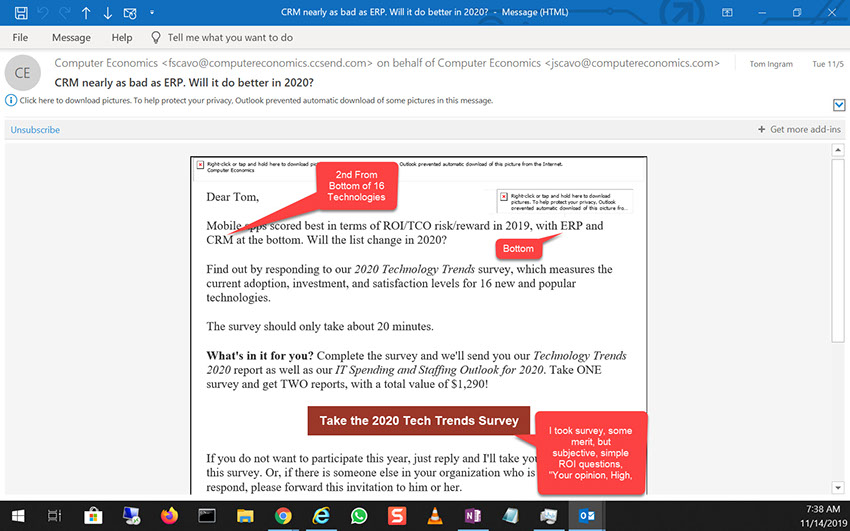The width and height of the screenshot is (850, 531).
Task: Open WhatsApp from the taskbar
Action: point(360,516)
